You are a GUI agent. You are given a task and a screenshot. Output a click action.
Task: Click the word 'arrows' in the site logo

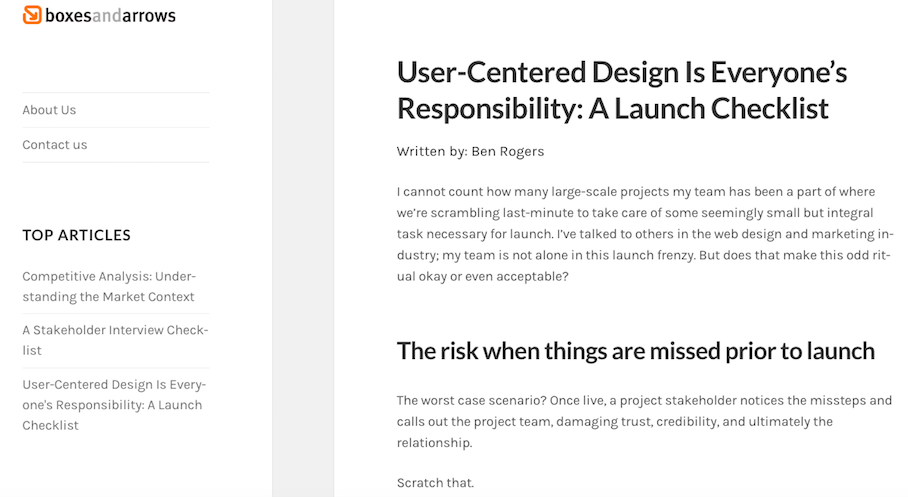click(x=149, y=16)
